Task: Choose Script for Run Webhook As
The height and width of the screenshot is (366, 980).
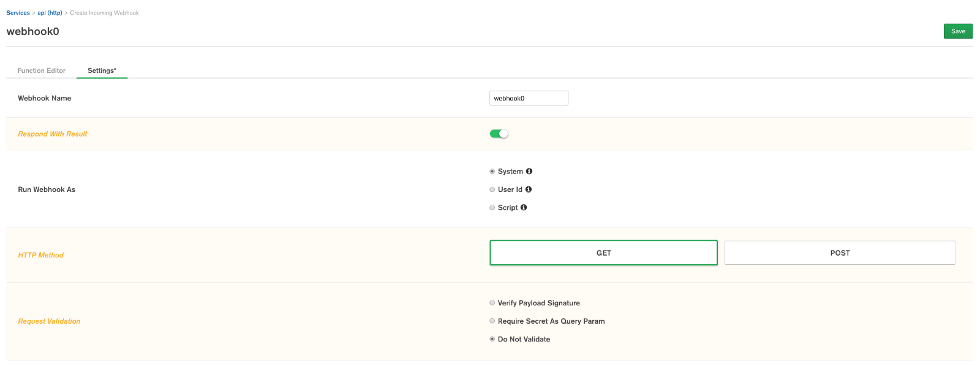Action: [x=492, y=208]
